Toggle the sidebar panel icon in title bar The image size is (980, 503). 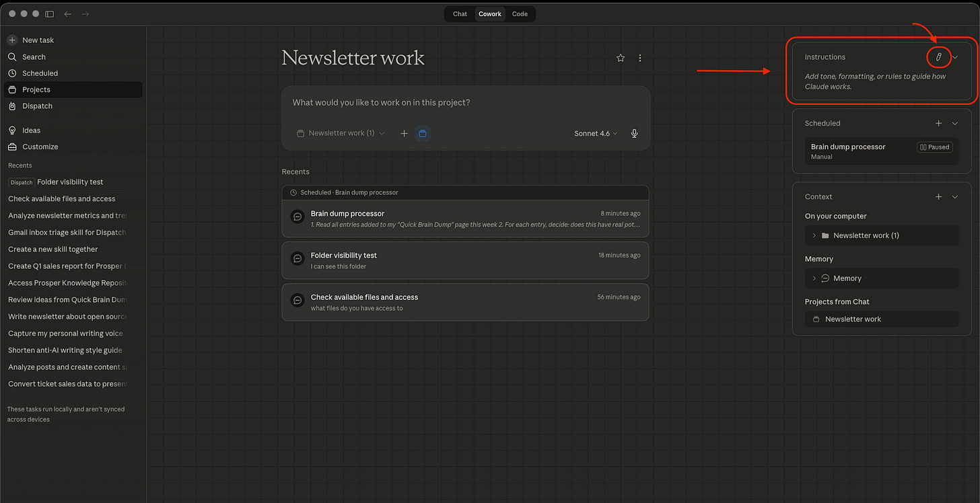coord(50,14)
